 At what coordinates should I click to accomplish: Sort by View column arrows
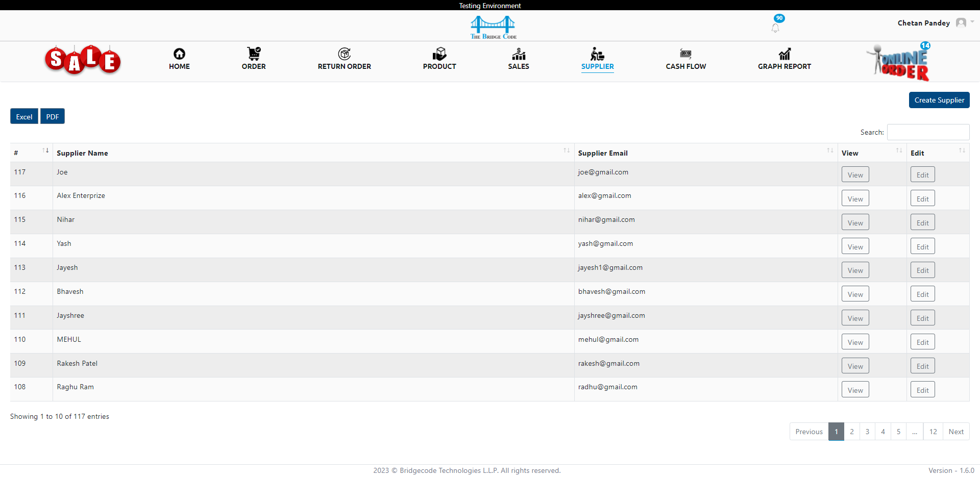click(x=899, y=150)
